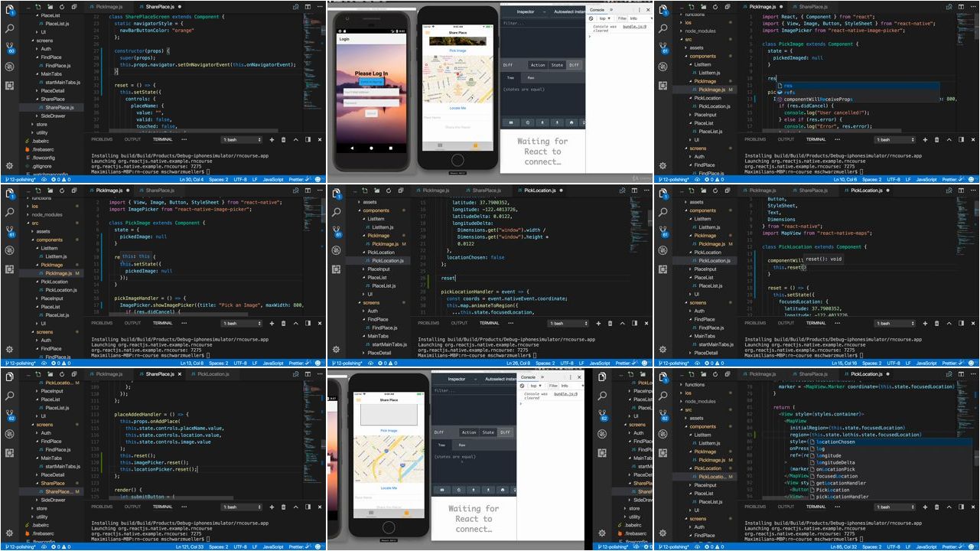Expand store folder in Ln 30, Col 4 window
This screenshot has height=551, width=980.
click(41, 125)
